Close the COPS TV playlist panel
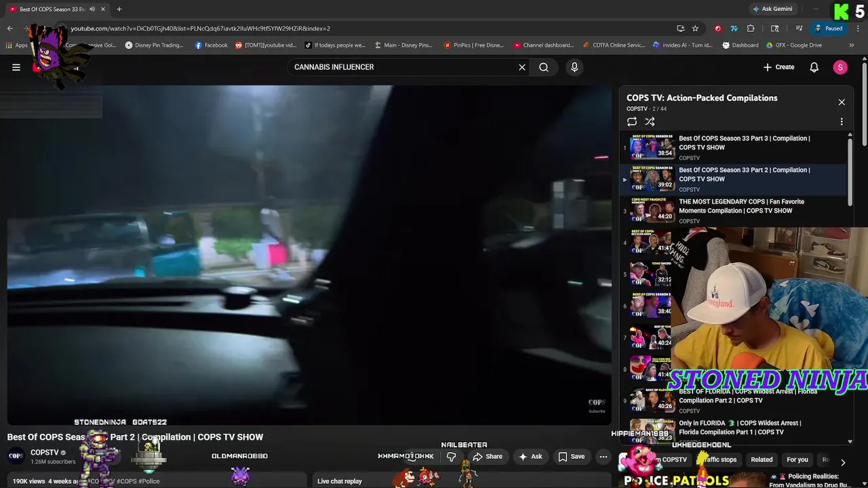The height and width of the screenshot is (488, 868). (x=842, y=102)
